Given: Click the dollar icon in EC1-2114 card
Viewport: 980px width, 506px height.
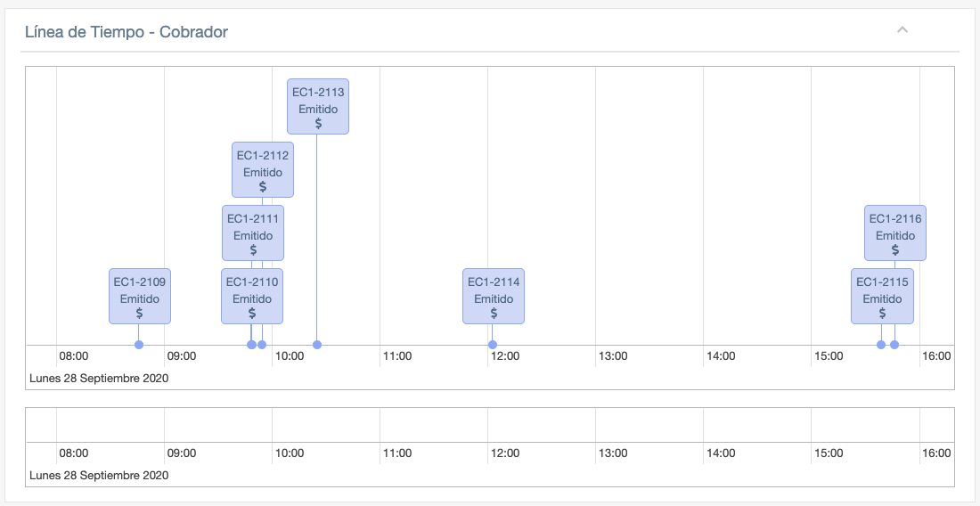Looking at the screenshot, I should [494, 313].
